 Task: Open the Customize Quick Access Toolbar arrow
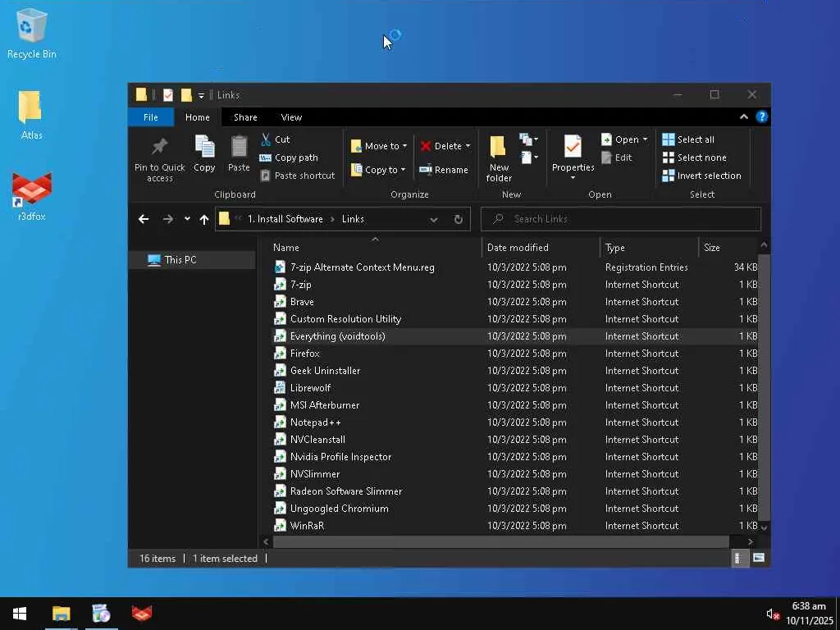coord(201,95)
